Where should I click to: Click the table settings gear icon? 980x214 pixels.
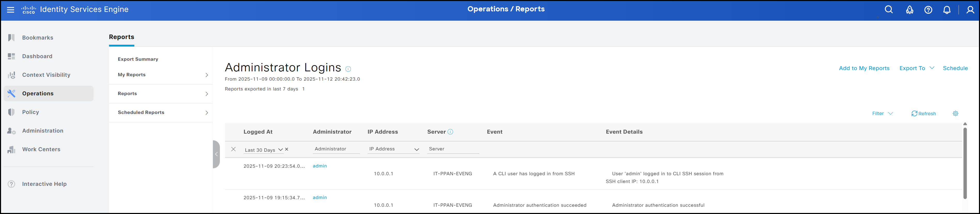point(955,113)
